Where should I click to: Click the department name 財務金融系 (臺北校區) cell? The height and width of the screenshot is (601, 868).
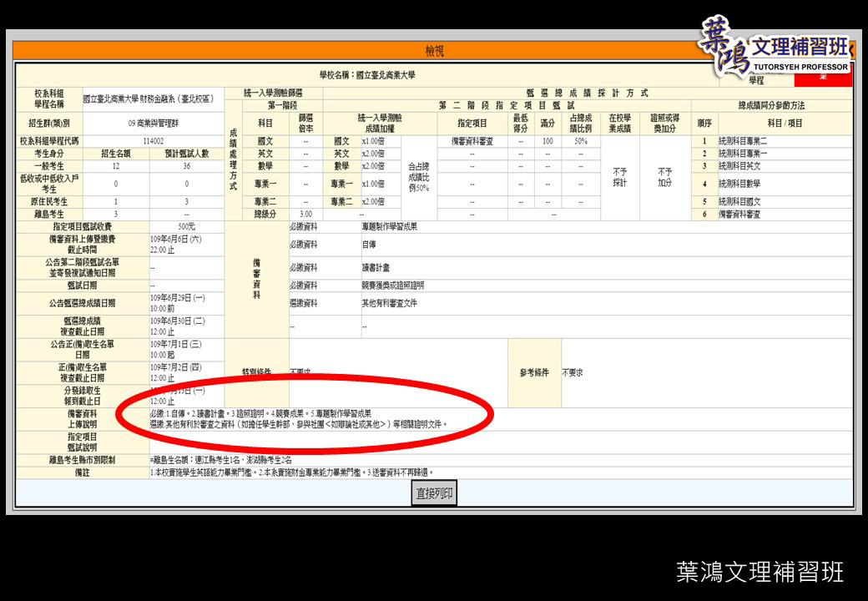tap(149, 98)
